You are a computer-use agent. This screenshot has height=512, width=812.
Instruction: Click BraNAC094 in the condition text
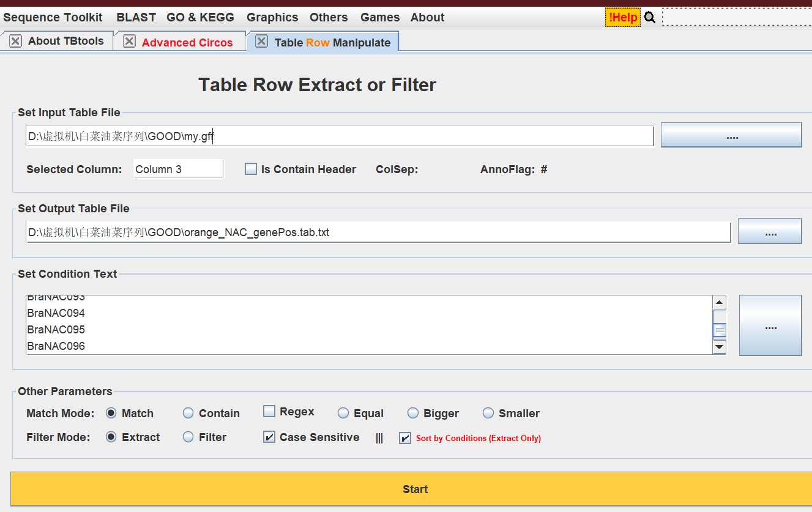tap(56, 313)
